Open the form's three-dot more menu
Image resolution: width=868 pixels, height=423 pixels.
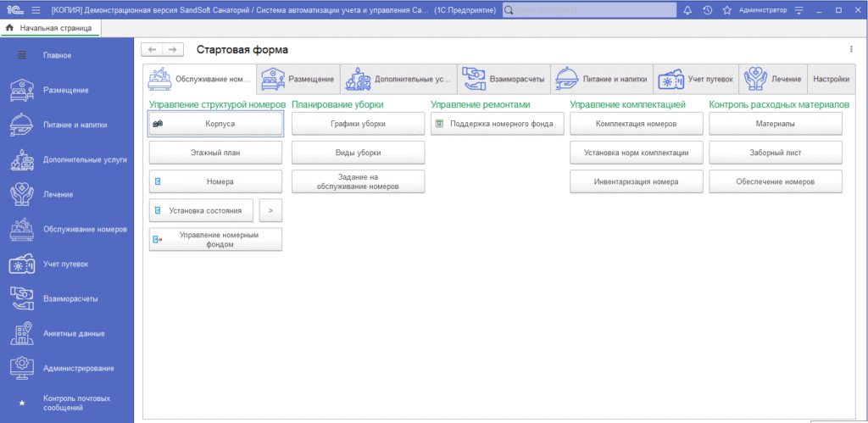click(851, 50)
